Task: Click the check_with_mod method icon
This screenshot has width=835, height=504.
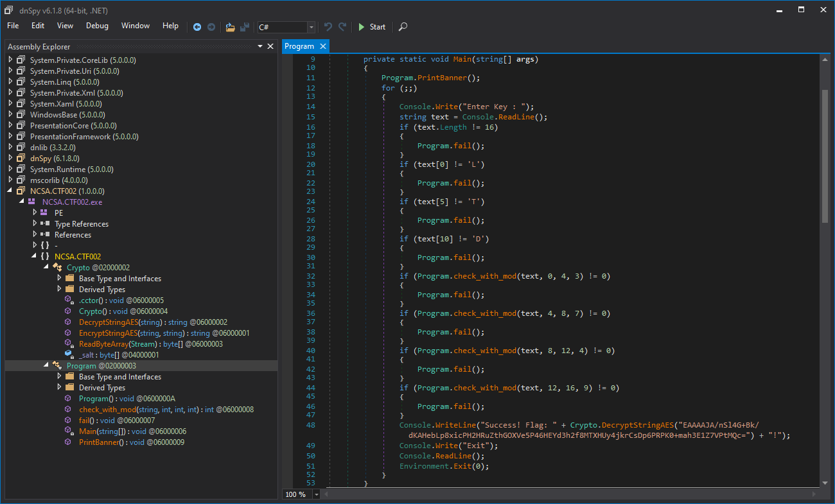Action: pyautogui.click(x=69, y=409)
